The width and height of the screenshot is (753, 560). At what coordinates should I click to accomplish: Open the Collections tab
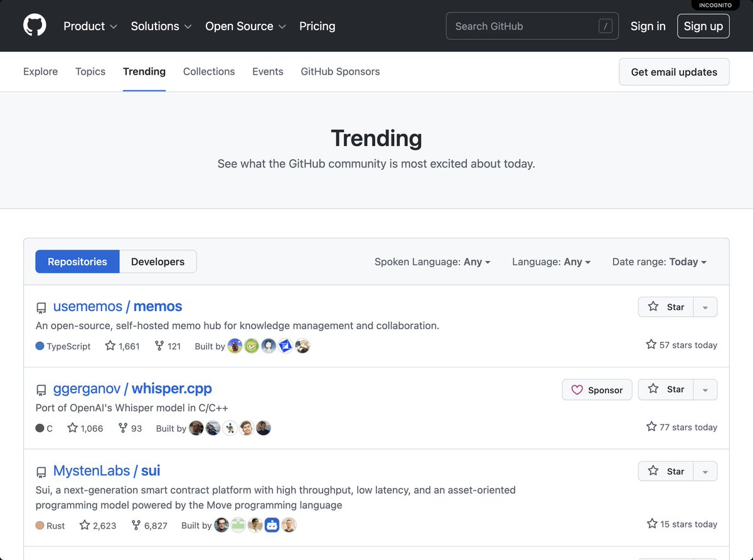click(x=209, y=71)
